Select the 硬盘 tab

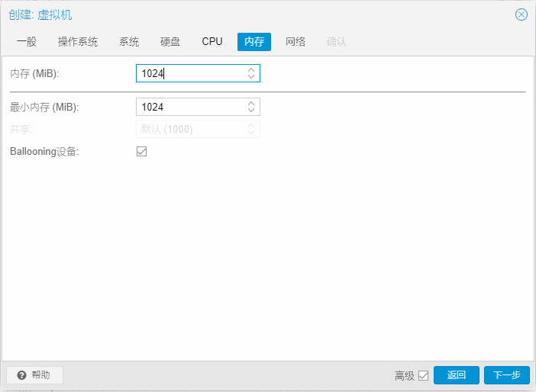coord(170,42)
